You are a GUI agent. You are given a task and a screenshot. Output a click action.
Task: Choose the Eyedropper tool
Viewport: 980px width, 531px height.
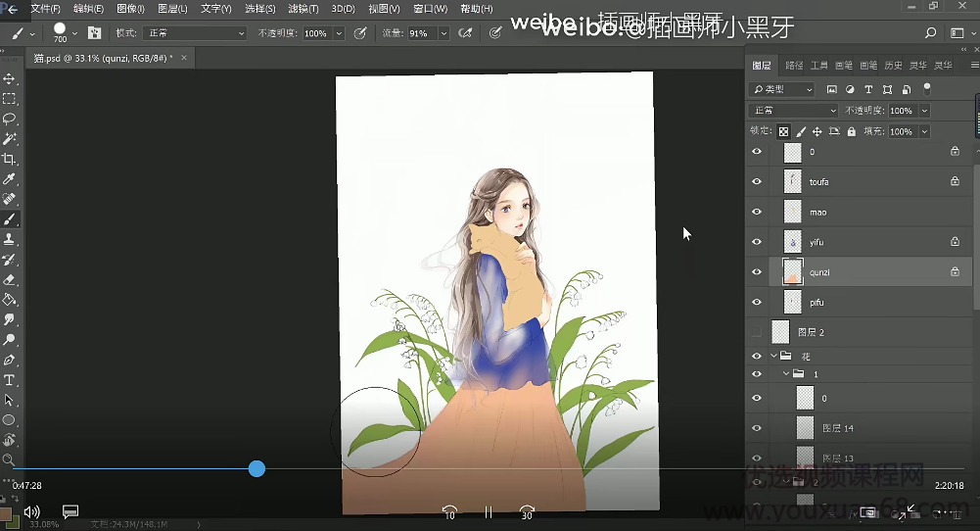10,179
